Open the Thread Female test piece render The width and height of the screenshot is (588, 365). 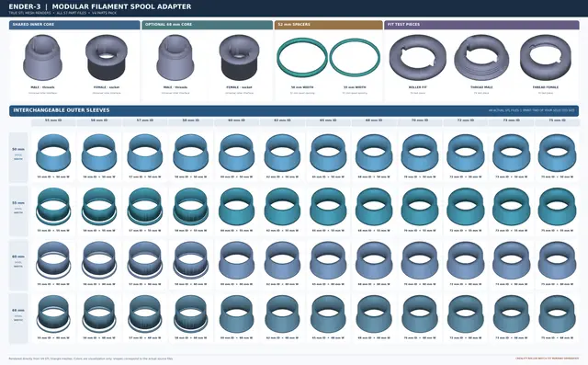pyautogui.click(x=546, y=57)
